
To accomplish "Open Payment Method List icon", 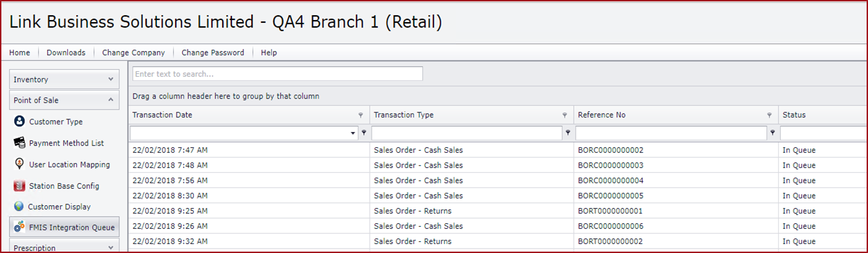I will 19,143.
